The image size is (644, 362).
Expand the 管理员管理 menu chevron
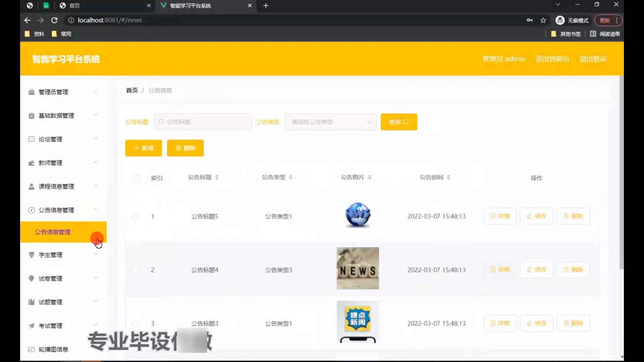click(x=96, y=91)
